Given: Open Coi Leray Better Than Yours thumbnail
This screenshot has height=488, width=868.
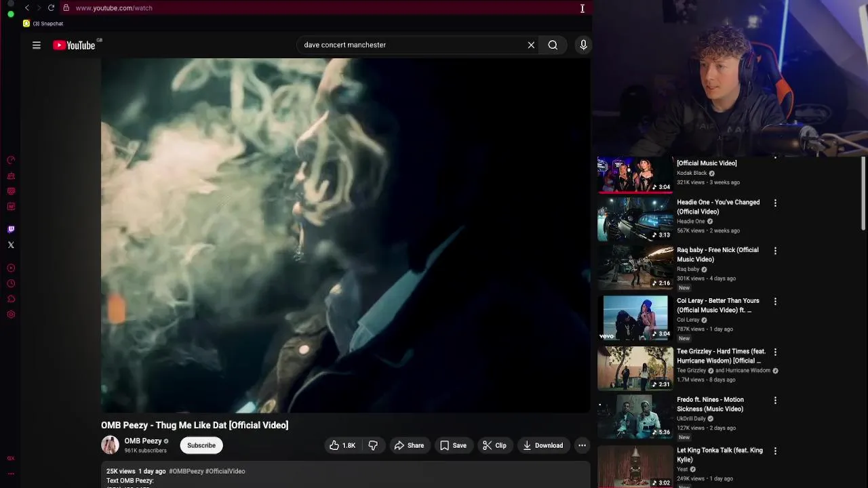Looking at the screenshot, I should [635, 318].
